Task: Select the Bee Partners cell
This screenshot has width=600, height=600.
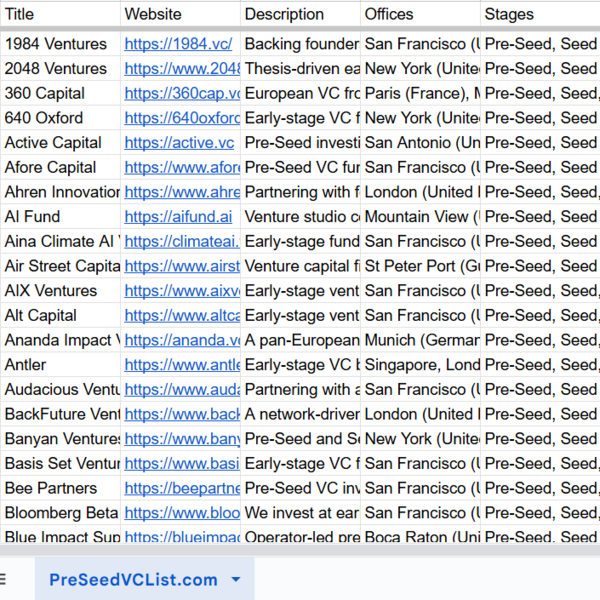Action: (x=60, y=488)
